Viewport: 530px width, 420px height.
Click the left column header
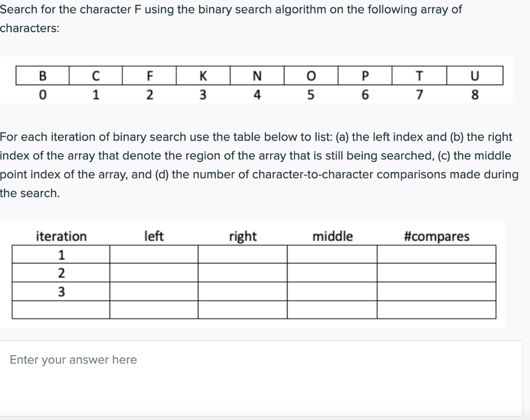click(155, 236)
